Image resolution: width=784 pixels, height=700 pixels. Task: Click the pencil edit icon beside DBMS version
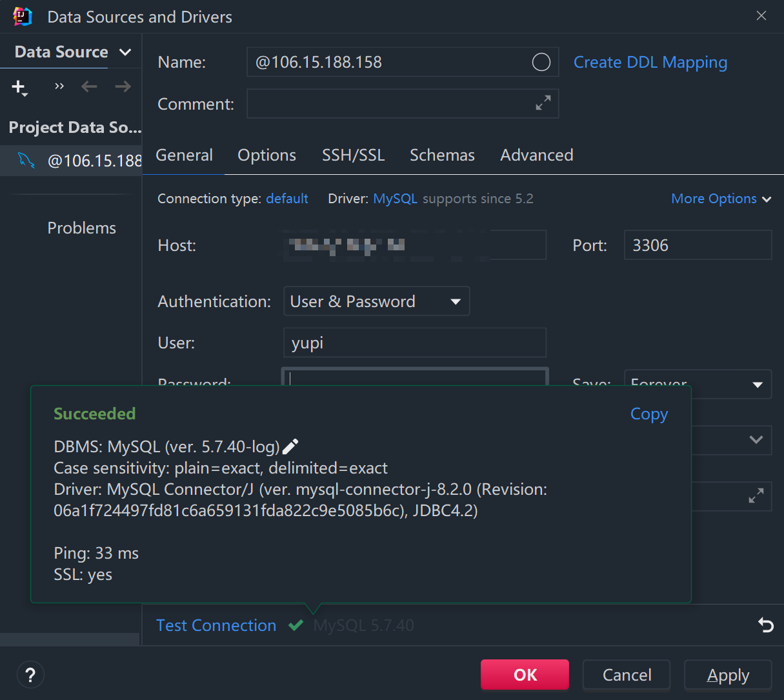point(291,446)
